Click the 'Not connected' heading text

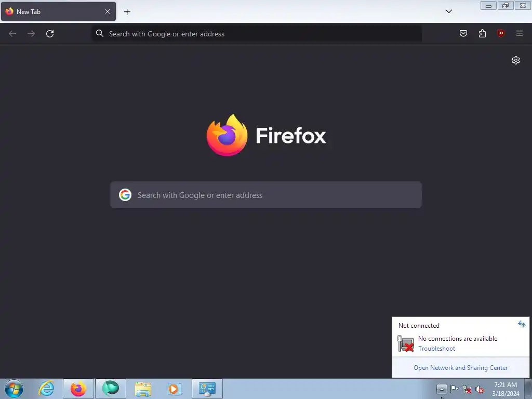[x=419, y=326]
